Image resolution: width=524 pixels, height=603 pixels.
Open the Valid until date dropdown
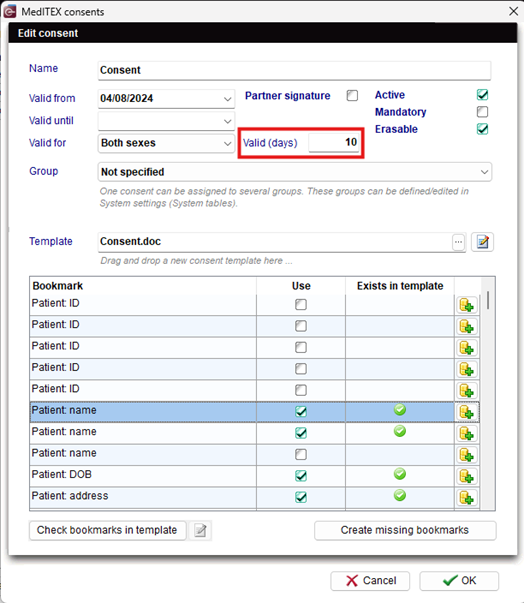pos(227,121)
